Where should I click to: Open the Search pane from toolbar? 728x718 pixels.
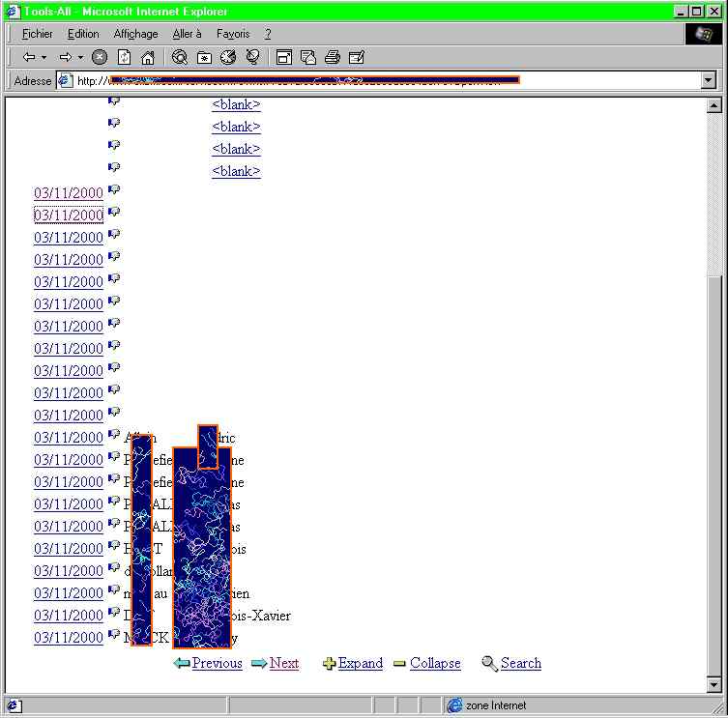[180, 58]
